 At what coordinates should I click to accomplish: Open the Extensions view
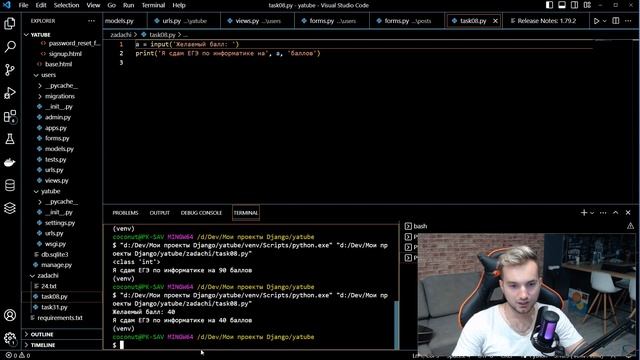10,116
